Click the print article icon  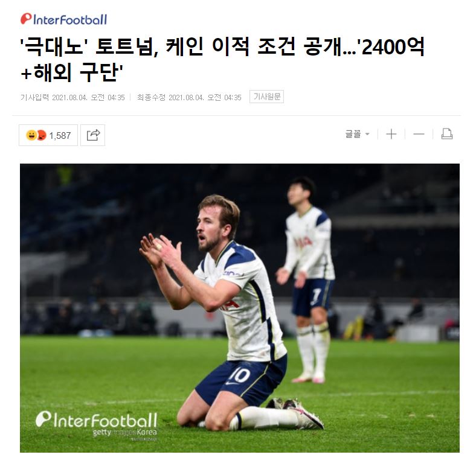(x=447, y=134)
